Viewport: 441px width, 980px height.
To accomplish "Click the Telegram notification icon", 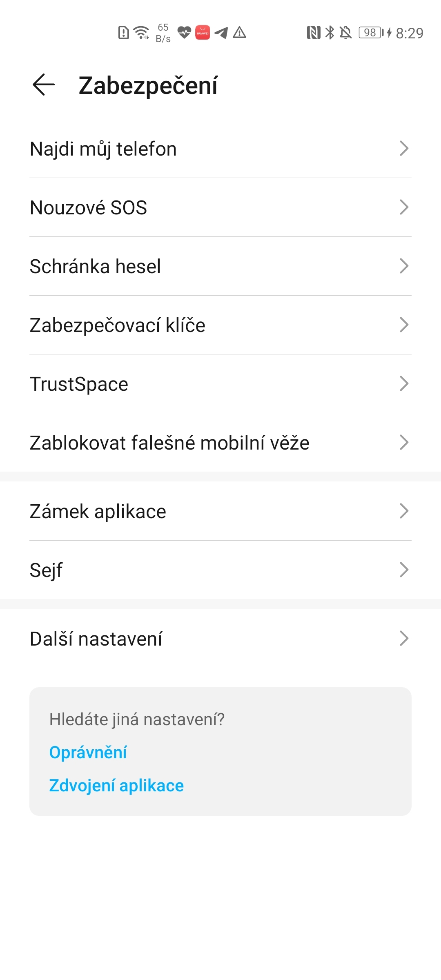I will (221, 33).
